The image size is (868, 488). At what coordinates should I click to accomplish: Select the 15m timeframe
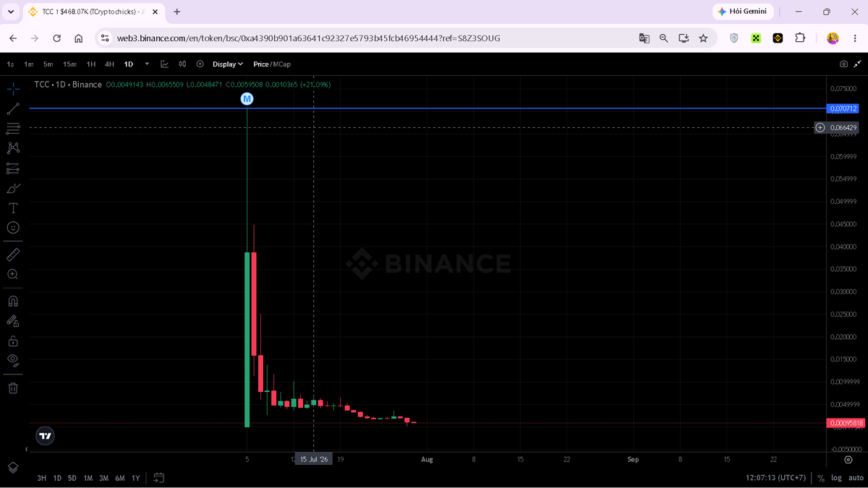click(69, 64)
